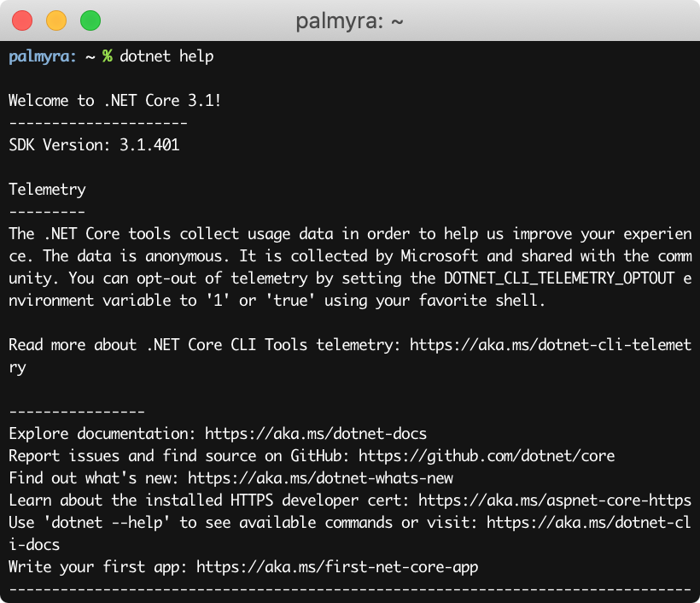Click "Welcome to .NET Core 3.1!" line
This screenshot has height=603, width=700.
tap(114, 101)
